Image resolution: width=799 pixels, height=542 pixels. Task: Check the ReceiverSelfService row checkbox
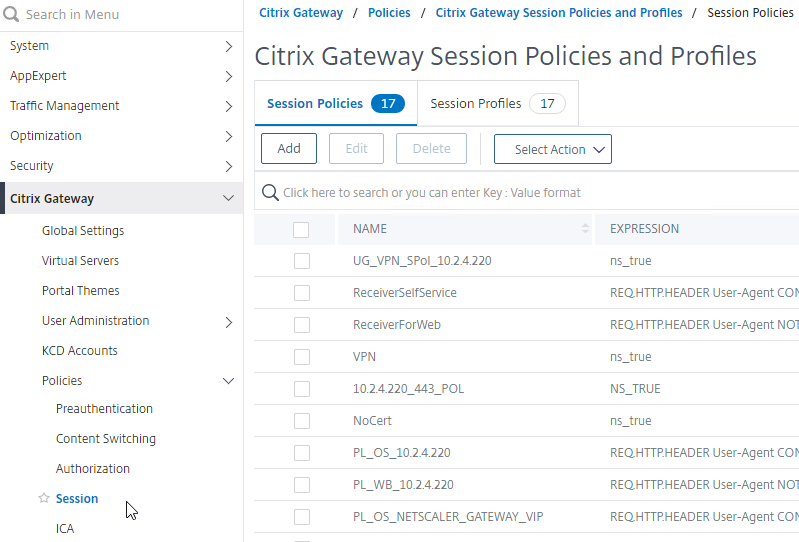coord(302,293)
